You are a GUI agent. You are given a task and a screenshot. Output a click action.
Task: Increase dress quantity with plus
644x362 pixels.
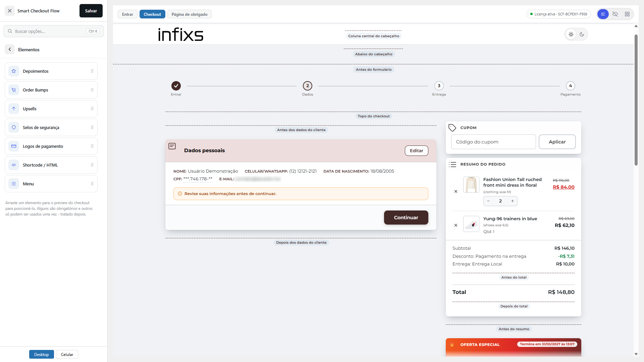513,201
